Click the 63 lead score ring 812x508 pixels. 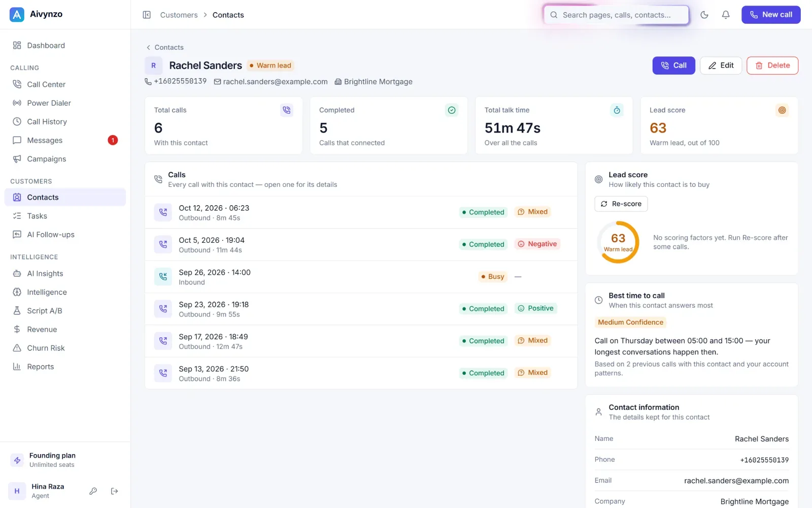pos(618,242)
